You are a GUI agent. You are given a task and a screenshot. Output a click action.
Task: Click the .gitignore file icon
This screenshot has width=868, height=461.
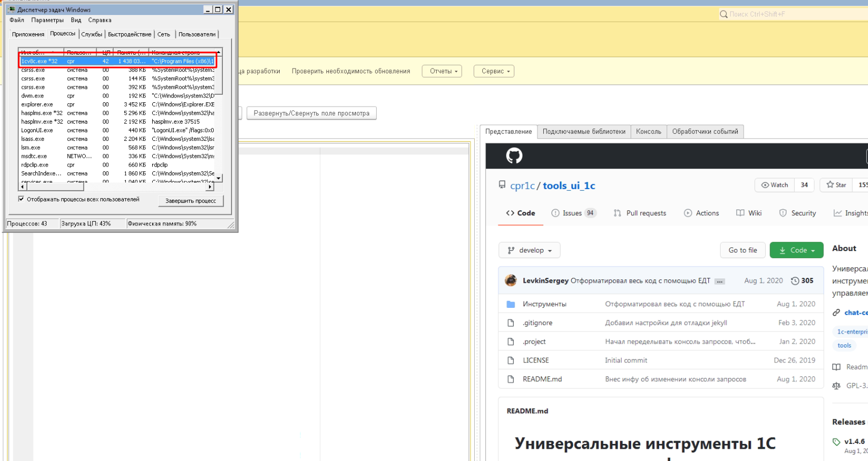pyautogui.click(x=511, y=323)
